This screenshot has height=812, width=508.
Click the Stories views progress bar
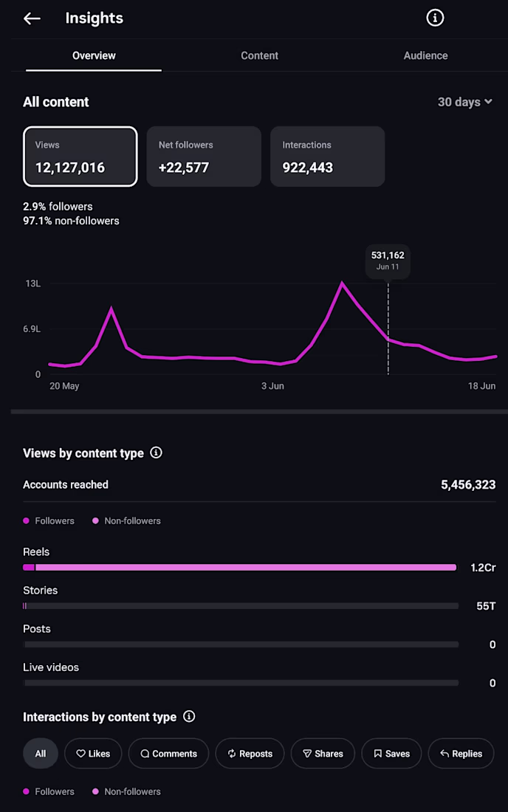241,606
